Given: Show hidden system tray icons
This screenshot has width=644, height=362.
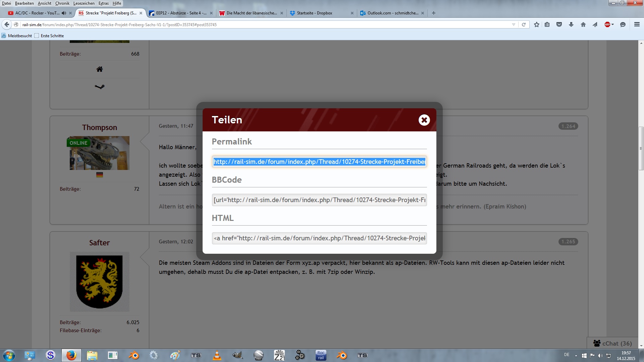Looking at the screenshot, I should coord(576,355).
